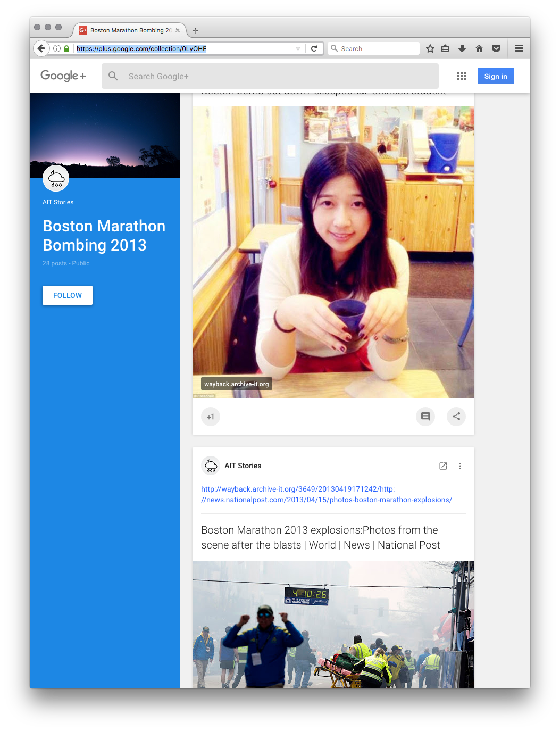Open a new browser tab with plus
The image size is (560, 731).
coord(195,31)
